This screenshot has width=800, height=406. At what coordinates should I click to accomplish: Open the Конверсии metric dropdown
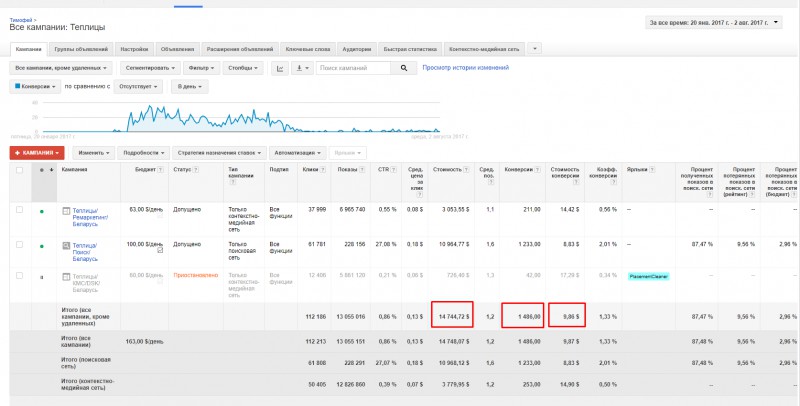click(x=35, y=87)
